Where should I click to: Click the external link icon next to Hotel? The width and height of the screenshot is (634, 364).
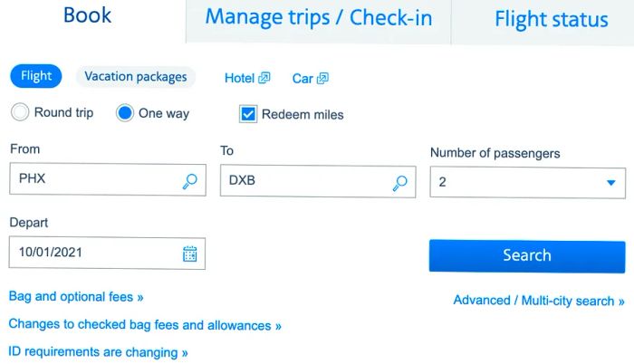[x=264, y=78]
